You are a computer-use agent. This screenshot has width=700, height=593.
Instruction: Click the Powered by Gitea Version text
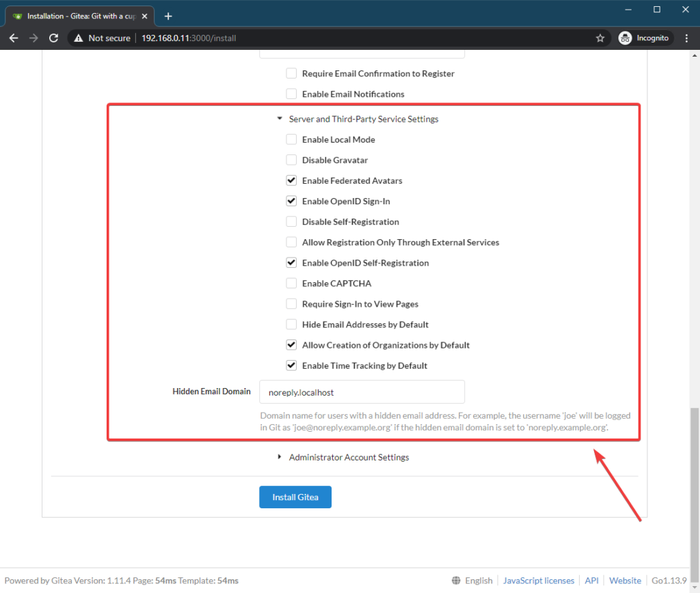tap(122, 581)
